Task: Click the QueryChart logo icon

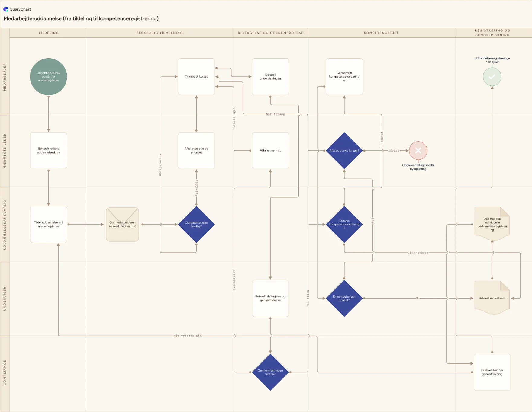Action: (x=6, y=9)
